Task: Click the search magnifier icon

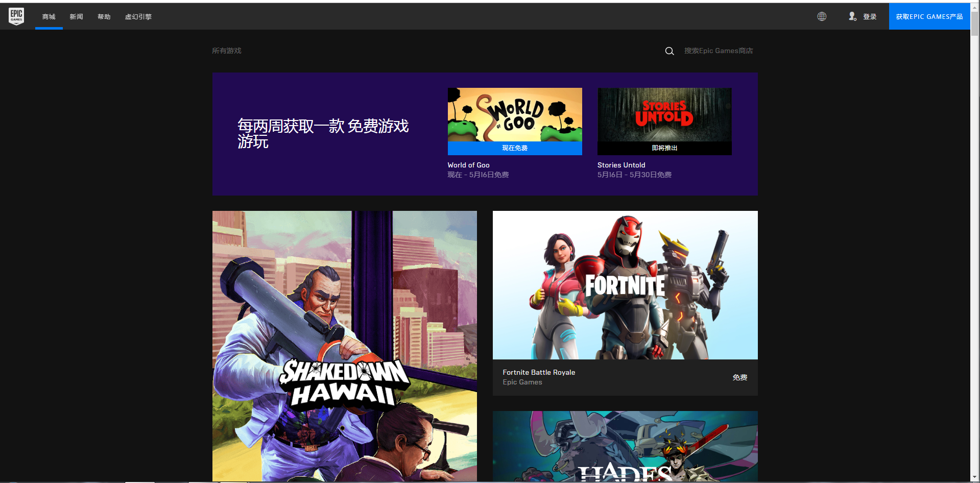Action: pyautogui.click(x=670, y=51)
